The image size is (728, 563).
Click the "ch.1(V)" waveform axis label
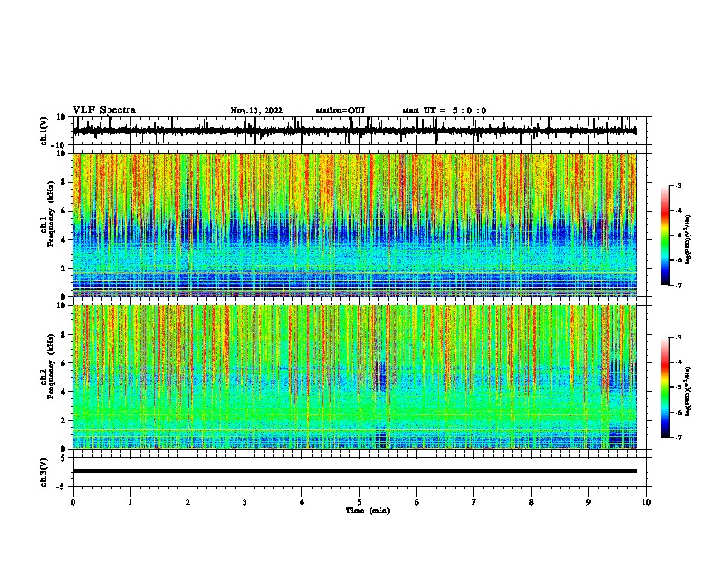click(44, 131)
